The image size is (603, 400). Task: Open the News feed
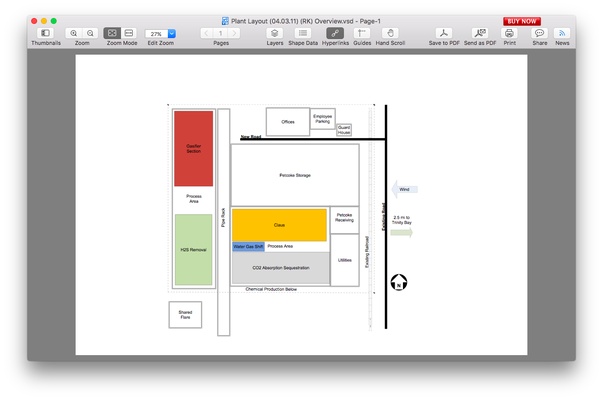pyautogui.click(x=562, y=34)
